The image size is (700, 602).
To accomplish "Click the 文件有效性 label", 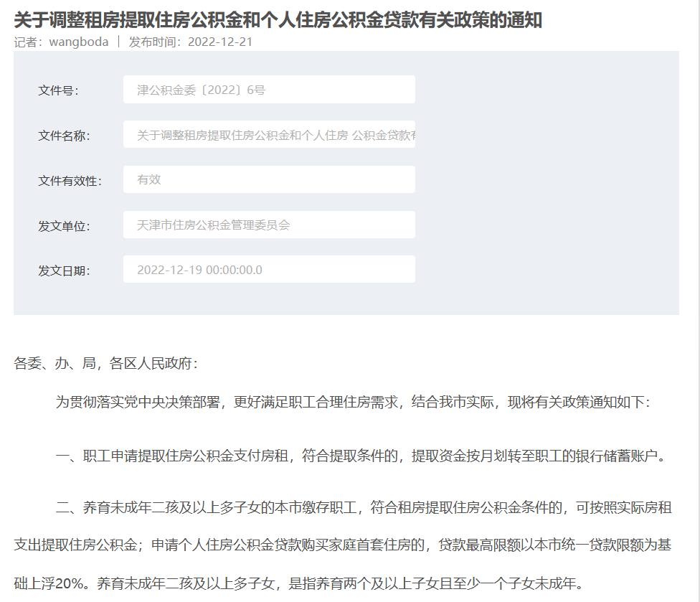I will (70, 181).
